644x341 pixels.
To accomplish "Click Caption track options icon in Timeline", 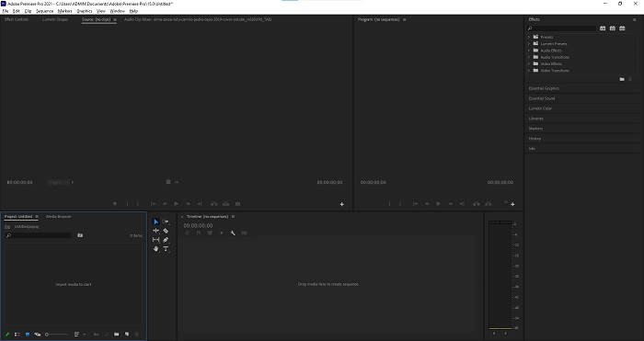I will tap(244, 233).
